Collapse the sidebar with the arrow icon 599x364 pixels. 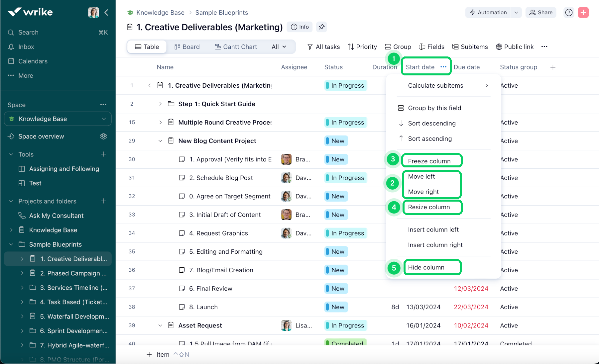106,13
